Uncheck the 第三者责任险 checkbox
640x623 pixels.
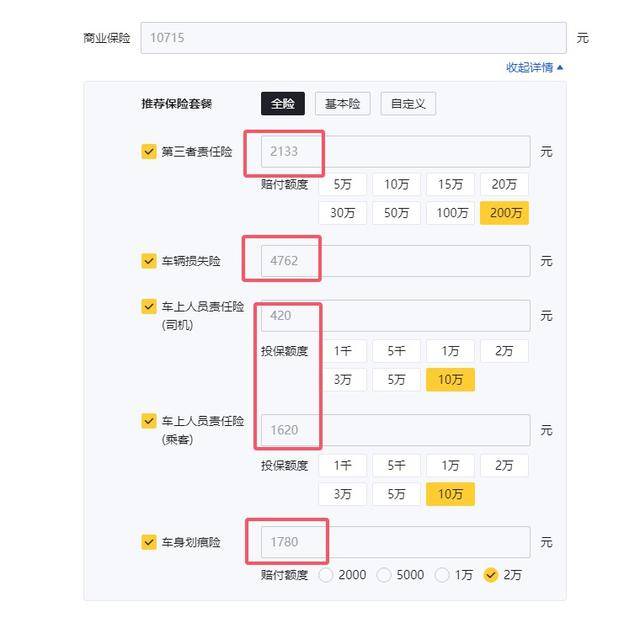click(x=149, y=151)
